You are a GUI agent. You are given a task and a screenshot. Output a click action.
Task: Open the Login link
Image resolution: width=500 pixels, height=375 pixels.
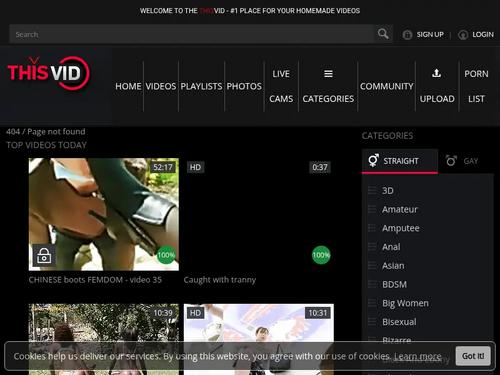(483, 35)
